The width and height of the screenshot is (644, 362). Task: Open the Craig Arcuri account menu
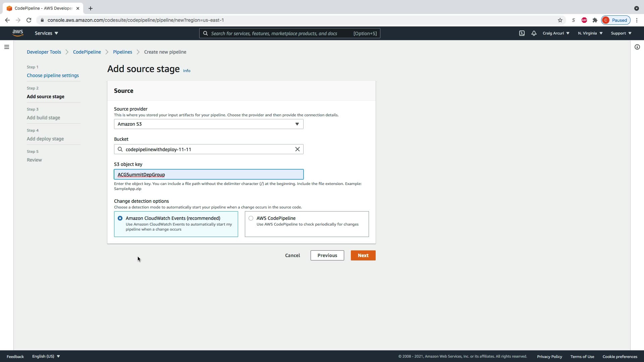[x=556, y=33]
